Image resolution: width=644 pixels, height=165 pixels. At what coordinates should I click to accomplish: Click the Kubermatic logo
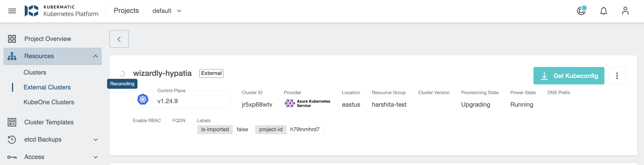tap(31, 11)
